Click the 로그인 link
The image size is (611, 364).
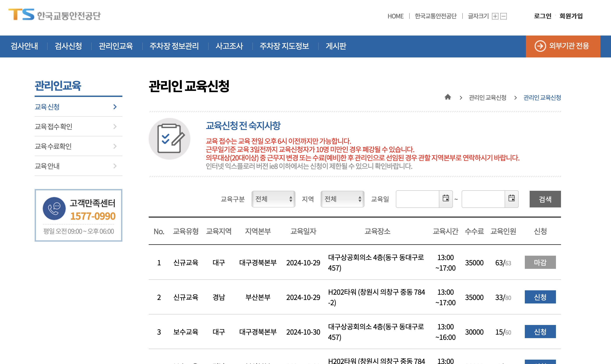(x=543, y=16)
